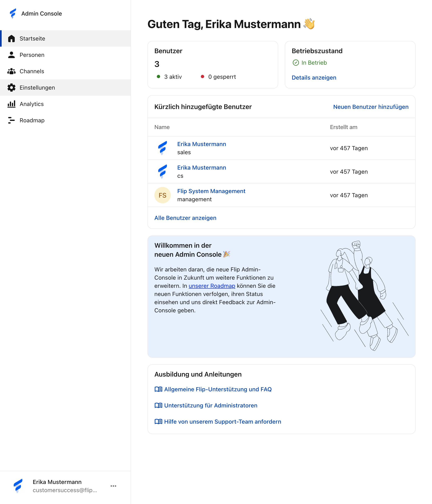Click the Einstellungen gear icon
Image resolution: width=432 pixels, height=504 pixels.
(x=11, y=88)
